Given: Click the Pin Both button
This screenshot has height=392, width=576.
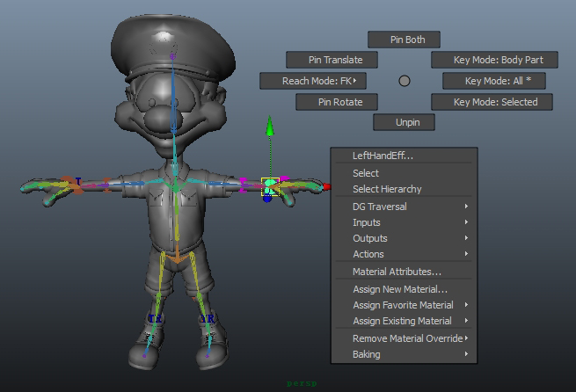Looking at the screenshot, I should coord(404,40).
